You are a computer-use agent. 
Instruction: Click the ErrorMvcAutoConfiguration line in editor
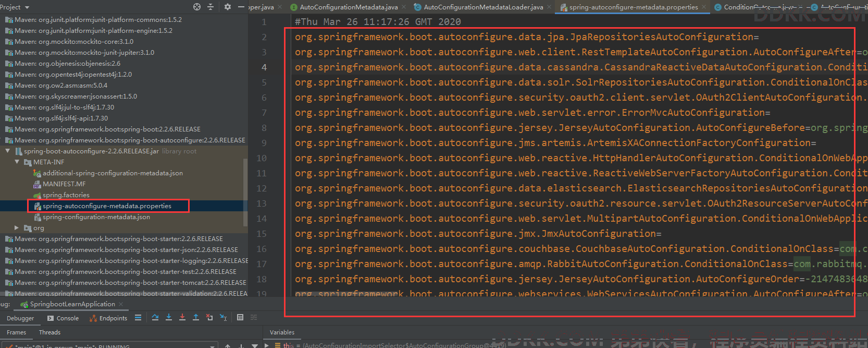pyautogui.click(x=532, y=113)
